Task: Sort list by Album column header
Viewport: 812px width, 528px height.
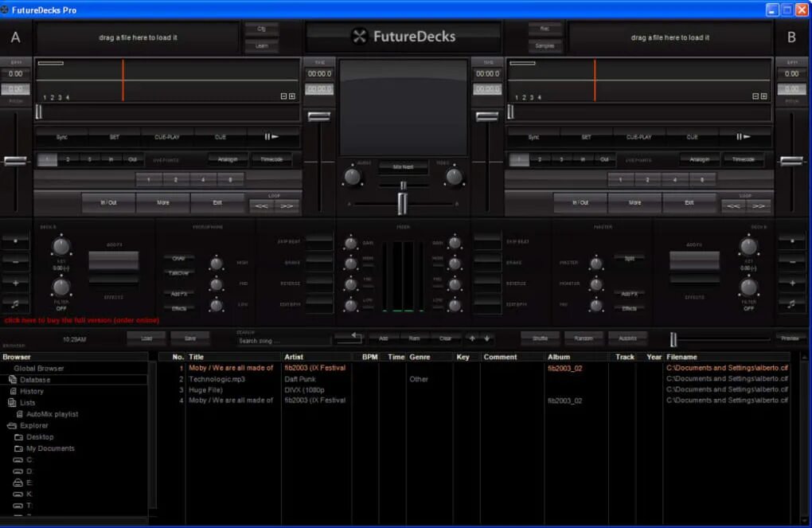Action: [577, 357]
